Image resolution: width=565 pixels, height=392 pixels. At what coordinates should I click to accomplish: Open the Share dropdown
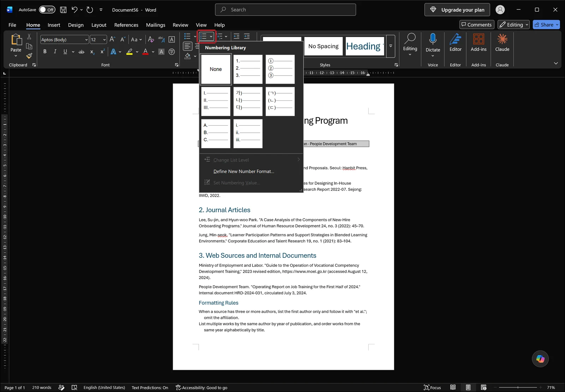pyautogui.click(x=557, y=25)
